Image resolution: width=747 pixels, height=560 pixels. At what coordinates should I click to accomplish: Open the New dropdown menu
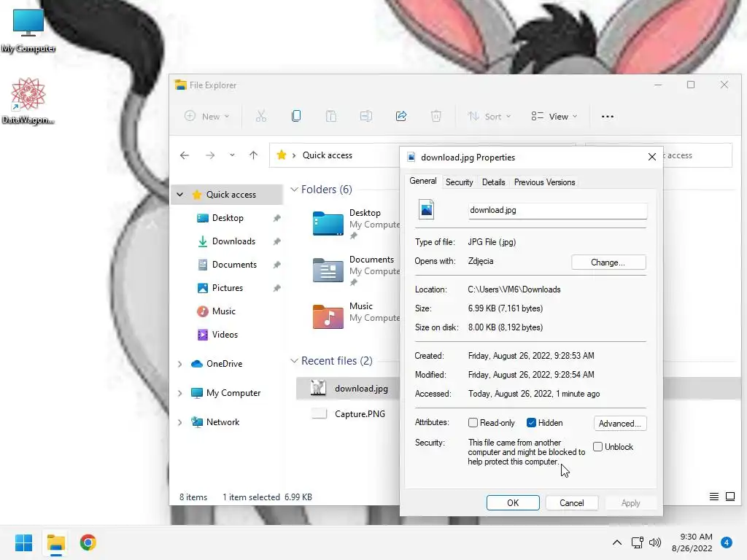(206, 116)
